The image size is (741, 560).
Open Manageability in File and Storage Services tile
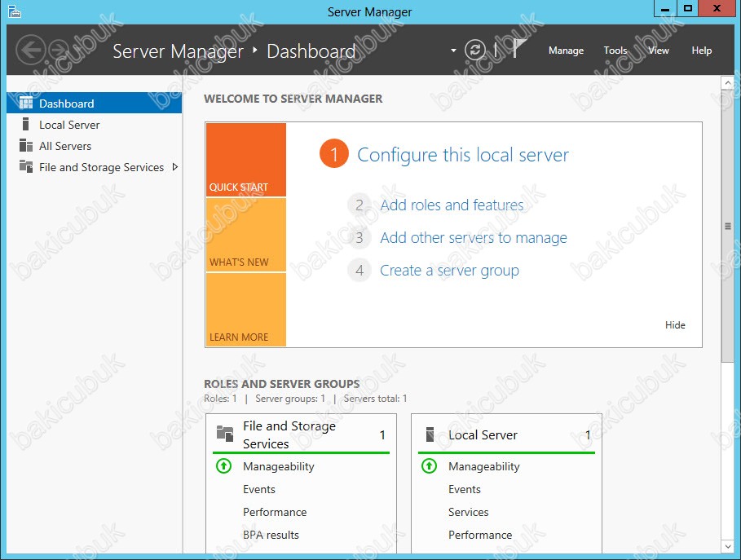(278, 466)
